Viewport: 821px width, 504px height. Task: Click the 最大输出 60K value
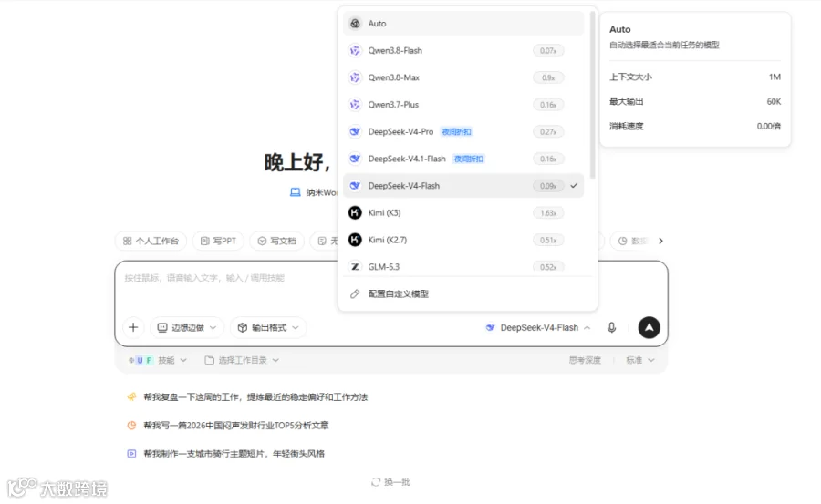pyautogui.click(x=774, y=102)
